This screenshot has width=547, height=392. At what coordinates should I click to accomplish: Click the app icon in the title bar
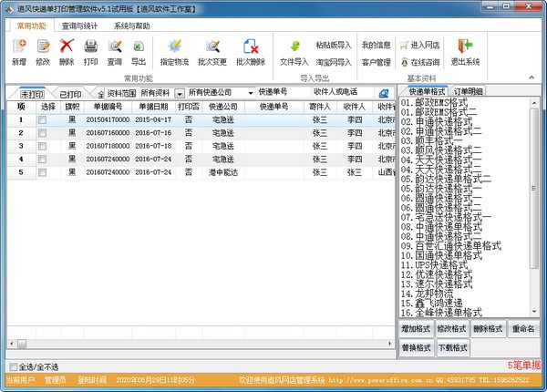point(10,8)
